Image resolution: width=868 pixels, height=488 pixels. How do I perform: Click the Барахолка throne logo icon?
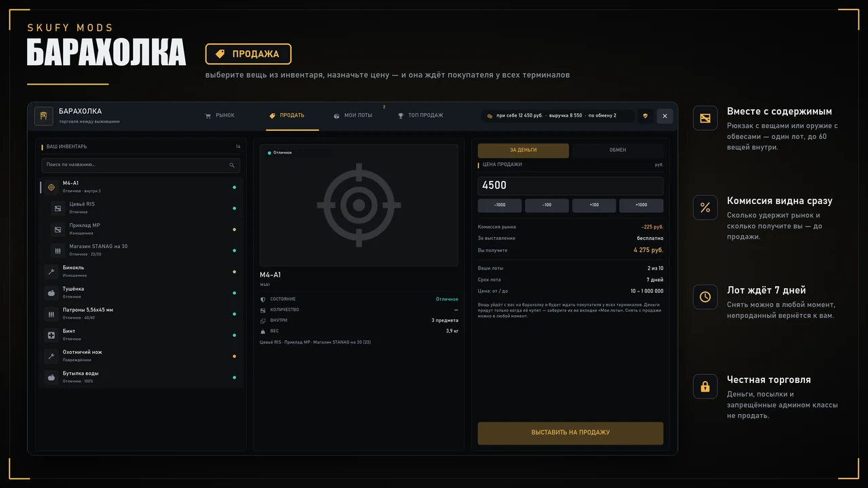(x=44, y=116)
